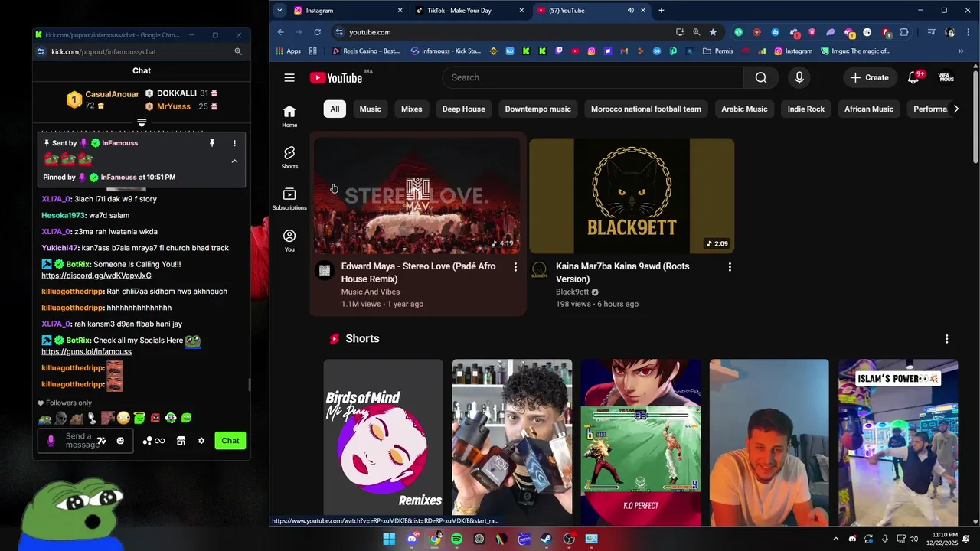The image size is (980, 551).
Task: Open the Kick gift shop icon
Action: [181, 441]
